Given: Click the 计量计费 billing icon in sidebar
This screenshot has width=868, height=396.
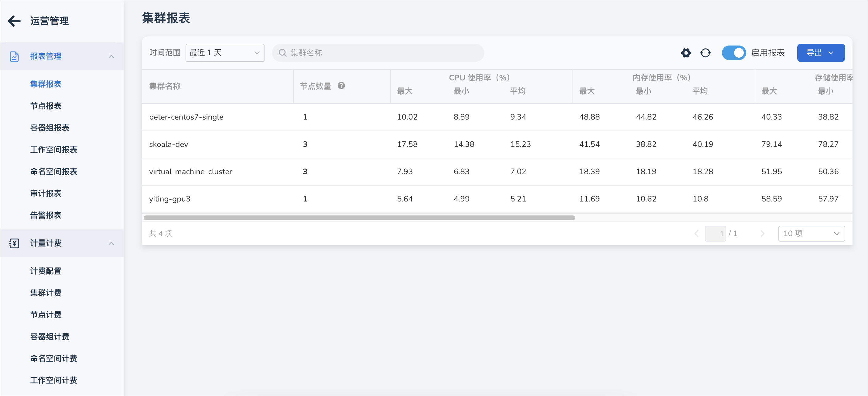Looking at the screenshot, I should coord(14,243).
